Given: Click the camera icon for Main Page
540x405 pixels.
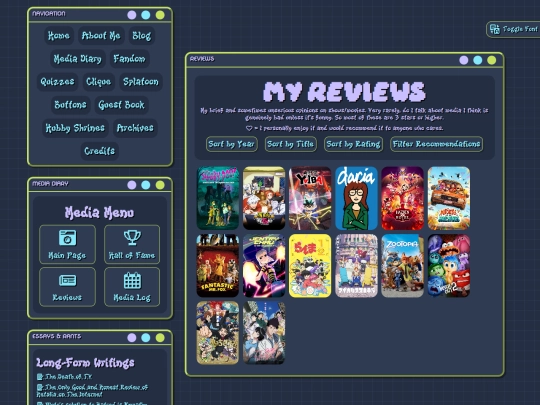Looking at the screenshot, I should click(x=68, y=238).
